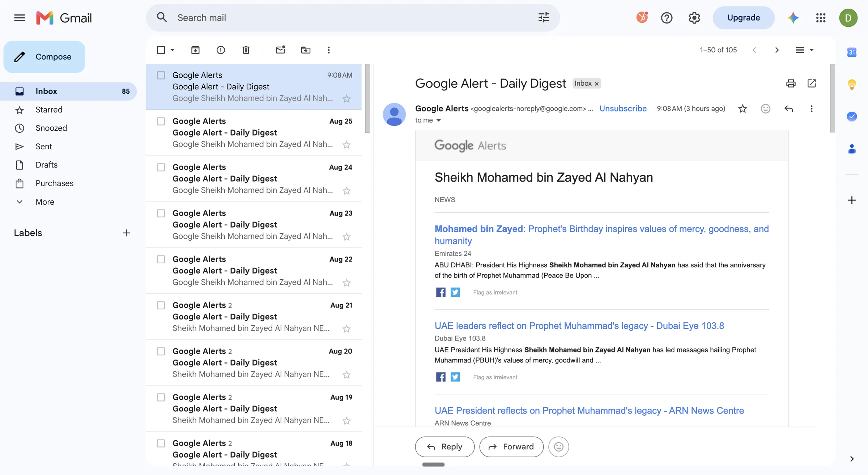Go to the newer page arrow
This screenshot has width=868, height=475.
[x=754, y=50]
